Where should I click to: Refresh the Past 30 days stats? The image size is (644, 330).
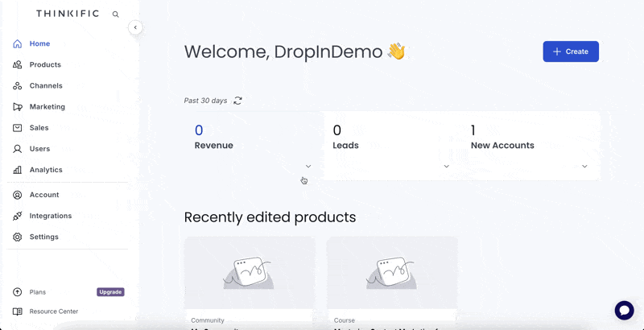coord(237,101)
